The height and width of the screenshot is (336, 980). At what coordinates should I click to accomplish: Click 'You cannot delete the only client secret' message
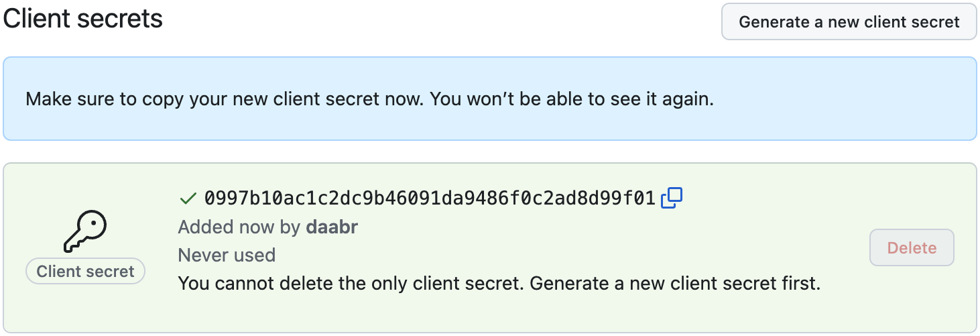point(352,283)
